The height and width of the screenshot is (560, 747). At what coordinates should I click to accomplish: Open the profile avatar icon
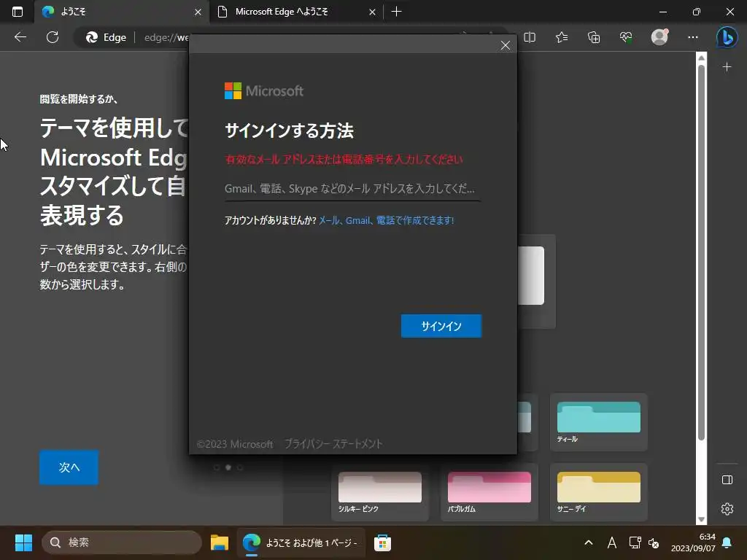659,37
